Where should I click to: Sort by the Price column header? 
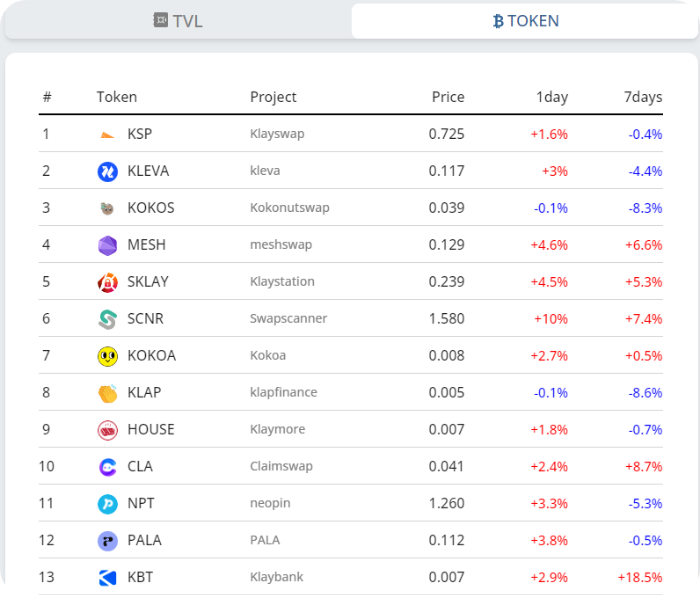tap(448, 97)
